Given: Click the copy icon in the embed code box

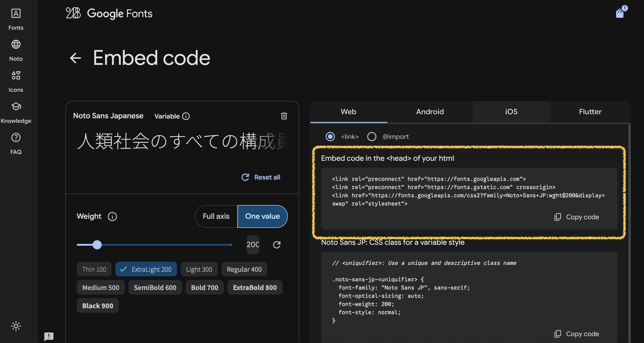Looking at the screenshot, I should pyautogui.click(x=558, y=217).
